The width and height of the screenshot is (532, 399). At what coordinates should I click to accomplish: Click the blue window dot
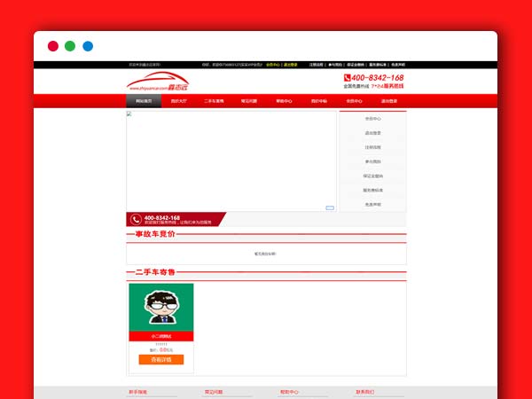(x=88, y=46)
